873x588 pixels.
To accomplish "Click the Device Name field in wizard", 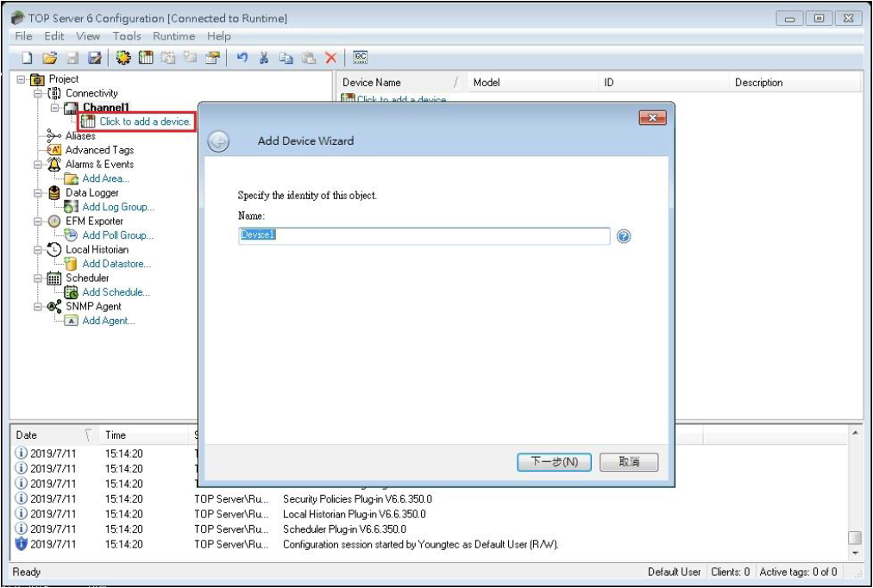I will point(423,234).
